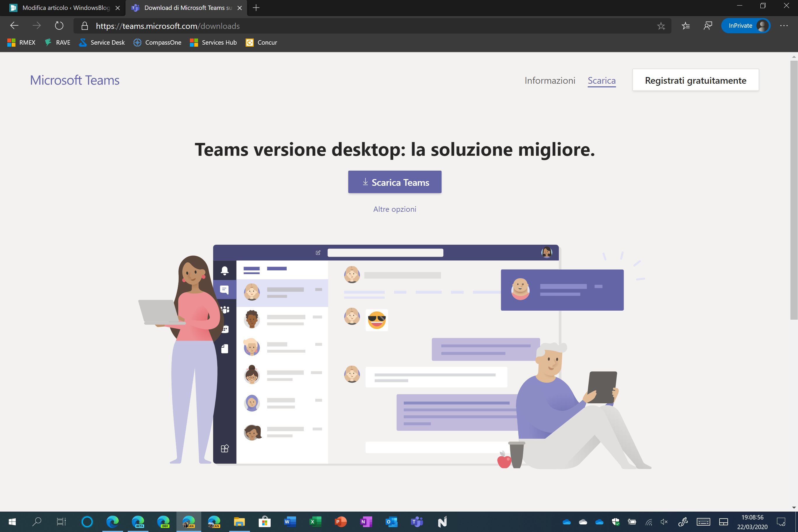Launch OneNote from the taskbar
The image size is (798, 532).
[366, 522]
